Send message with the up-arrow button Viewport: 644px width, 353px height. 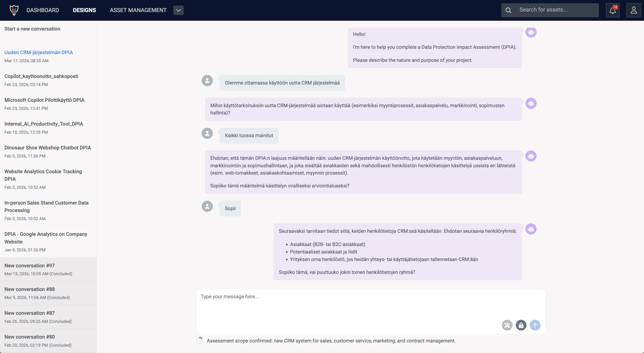[x=535, y=325]
